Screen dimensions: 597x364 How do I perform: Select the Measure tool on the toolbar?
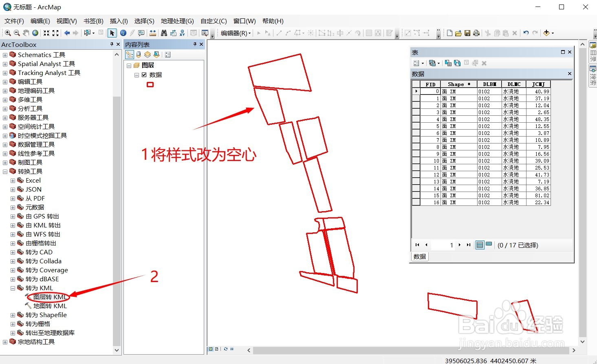[x=153, y=33]
